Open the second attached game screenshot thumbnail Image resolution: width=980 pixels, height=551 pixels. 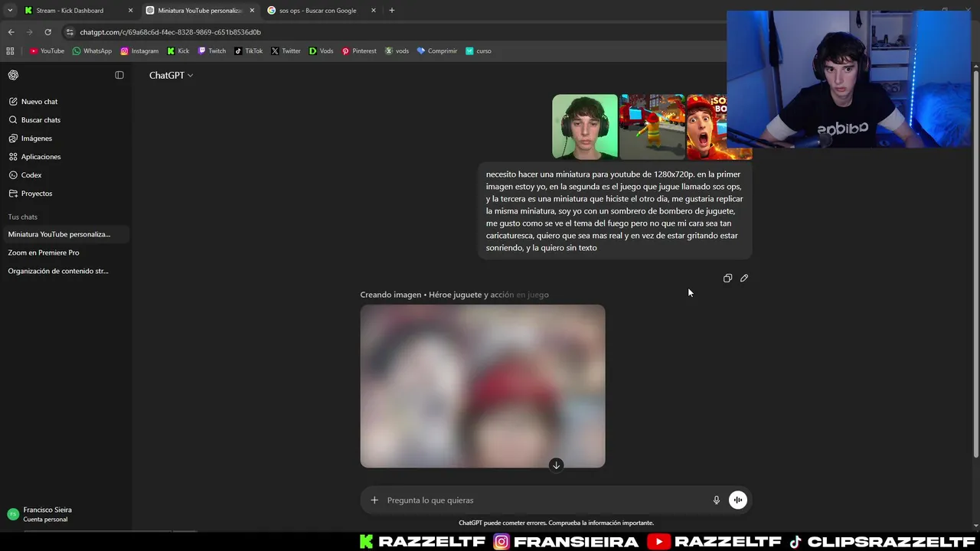tap(652, 127)
